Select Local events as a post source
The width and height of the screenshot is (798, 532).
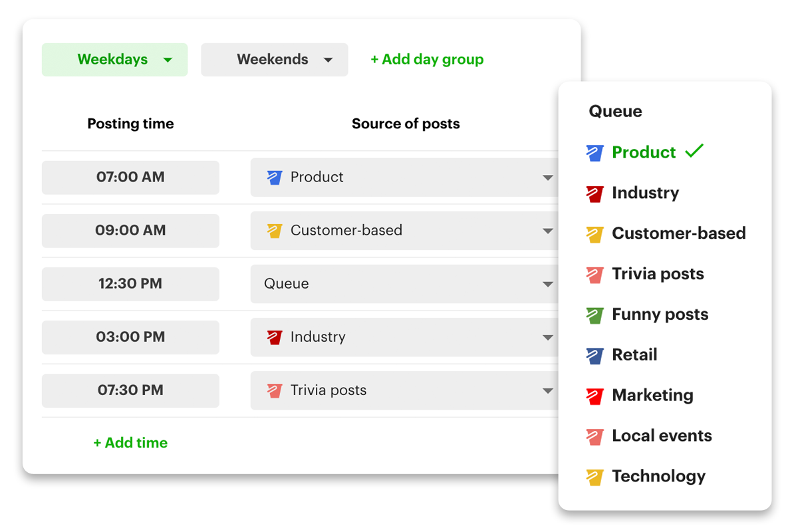click(x=662, y=436)
